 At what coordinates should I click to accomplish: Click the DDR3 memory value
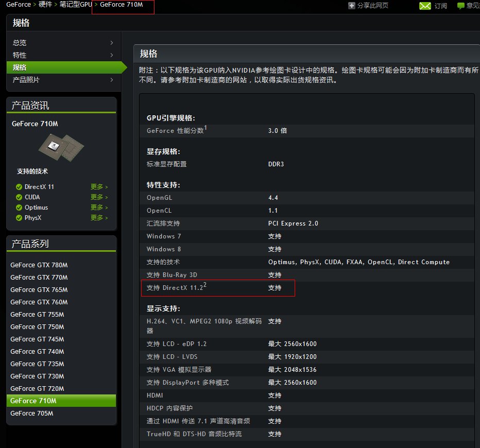coord(276,164)
